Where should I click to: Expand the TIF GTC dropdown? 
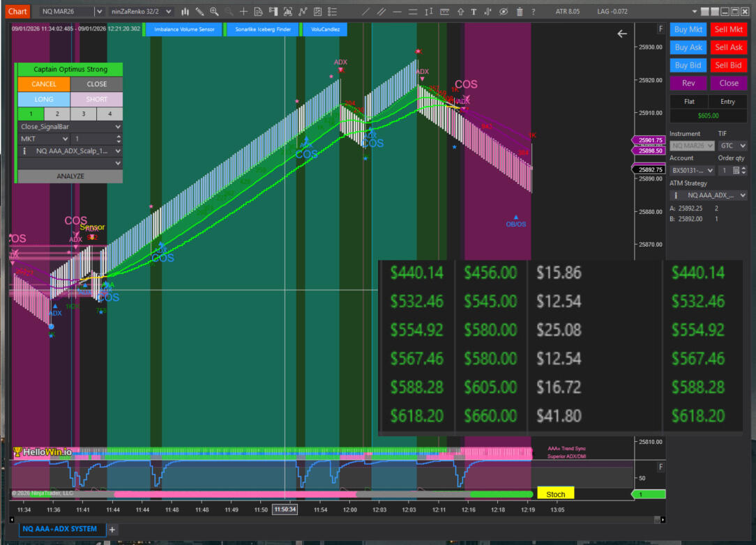tap(732, 146)
